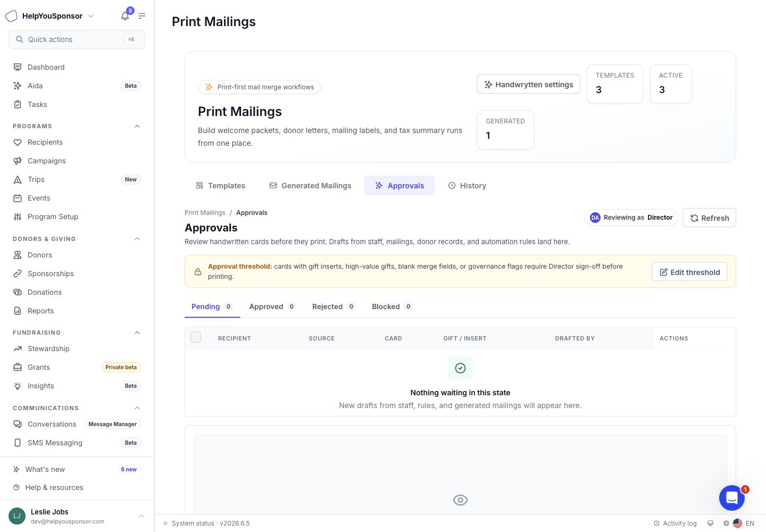Switch to the Generated Mailings tab

pos(310,186)
